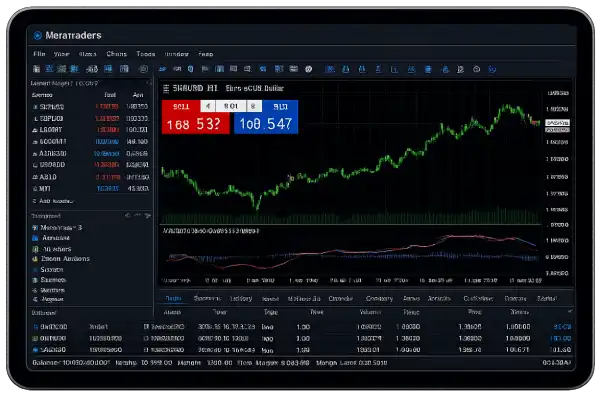This screenshot has height=397, width=600.
Task: Click the blue BUY price button
Action: click(266, 117)
